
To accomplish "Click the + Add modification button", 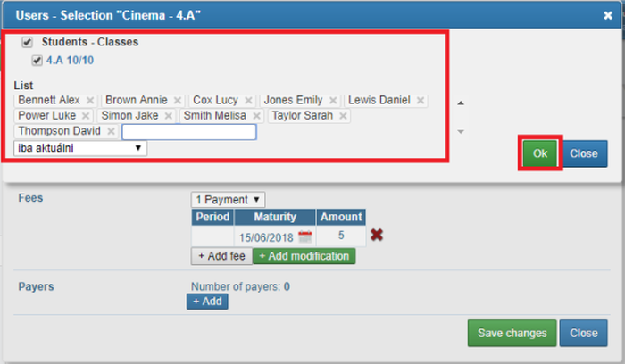I will pos(304,256).
